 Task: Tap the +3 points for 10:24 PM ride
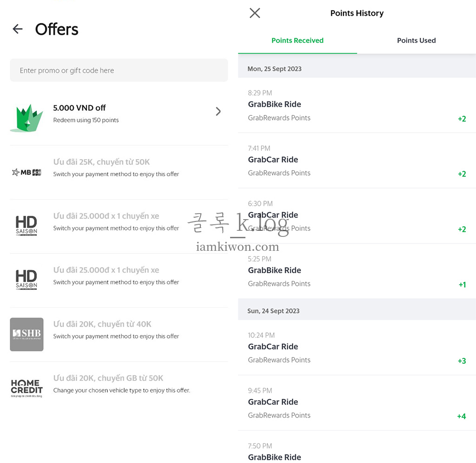tap(462, 361)
